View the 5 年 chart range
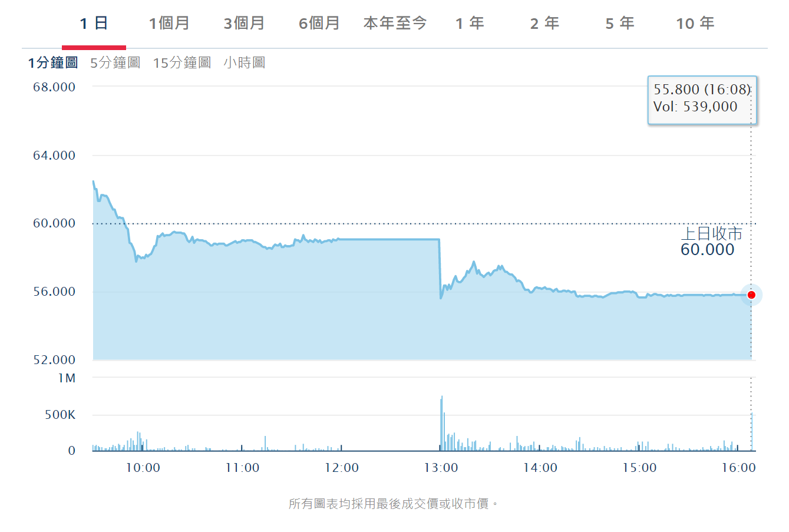The height and width of the screenshot is (532, 789). point(620,24)
